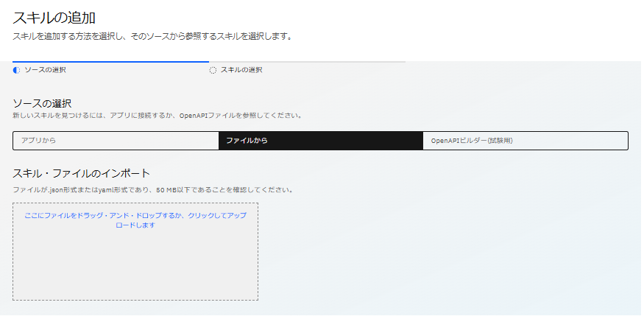Click the クリックしてアップロードします second line of link
Screen dimensions: 644x319
[135, 225]
